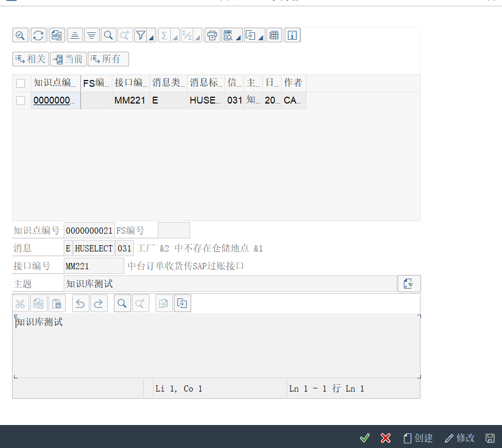
Task: Click the empty FS编号 input field
Action: [174, 231]
